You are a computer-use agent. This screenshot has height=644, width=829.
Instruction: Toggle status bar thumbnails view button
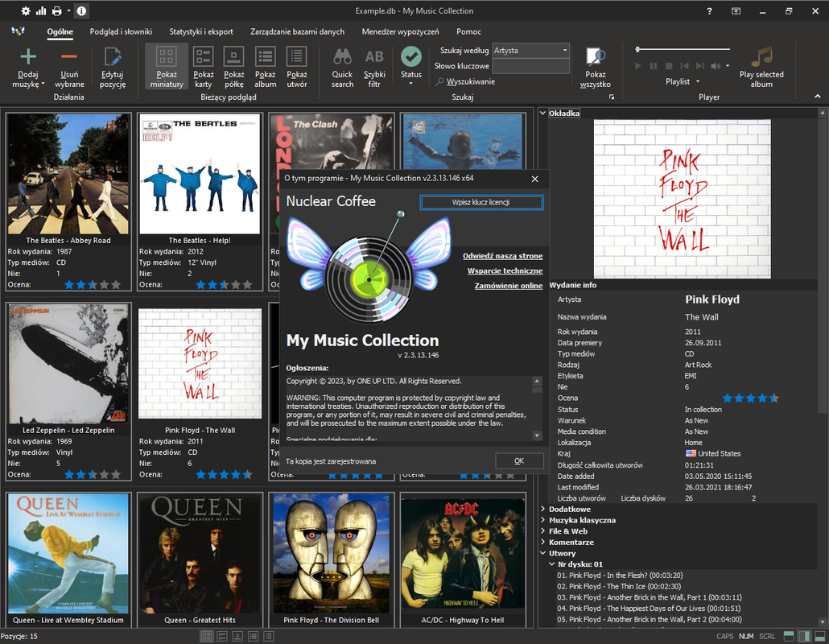coord(207,636)
